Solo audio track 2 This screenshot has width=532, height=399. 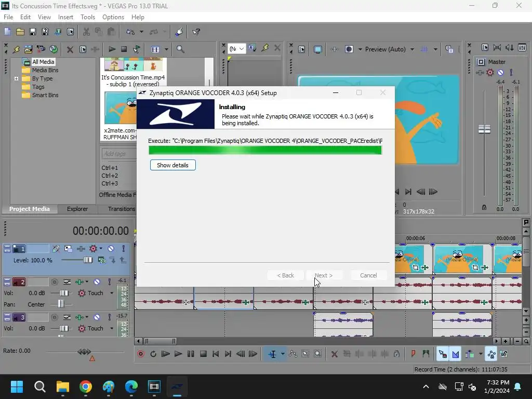pyautogui.click(x=109, y=282)
